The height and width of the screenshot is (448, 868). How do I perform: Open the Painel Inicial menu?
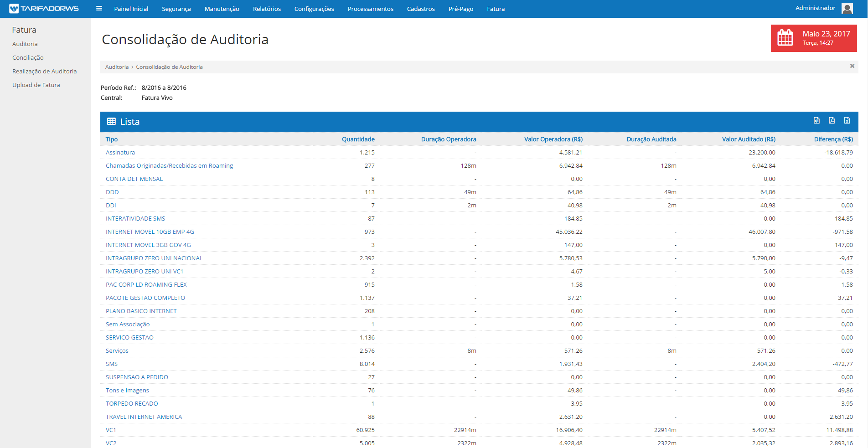click(x=131, y=9)
